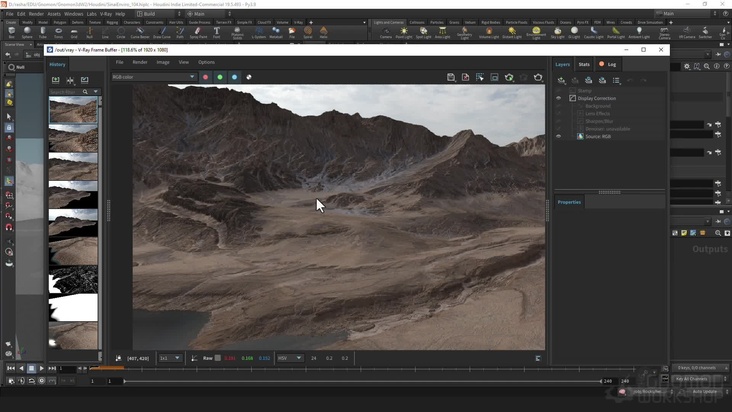Toggle the green channel display
The height and width of the screenshot is (412, 732).
tap(220, 77)
